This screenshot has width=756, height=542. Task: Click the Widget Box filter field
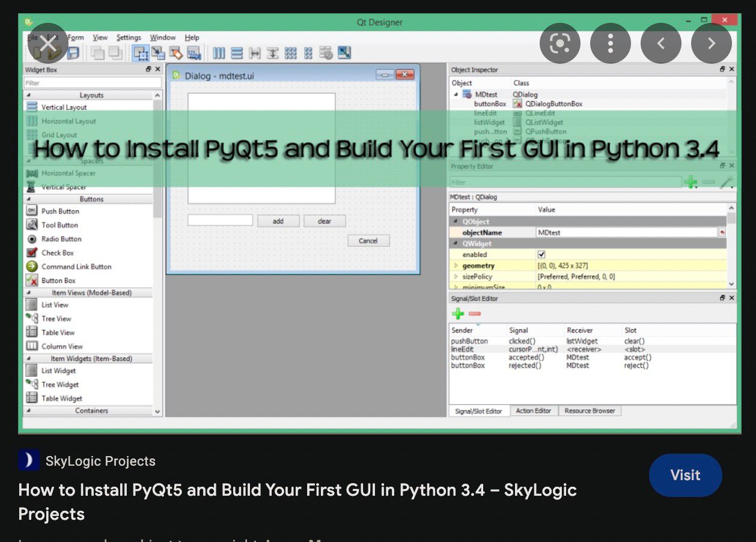click(93, 83)
